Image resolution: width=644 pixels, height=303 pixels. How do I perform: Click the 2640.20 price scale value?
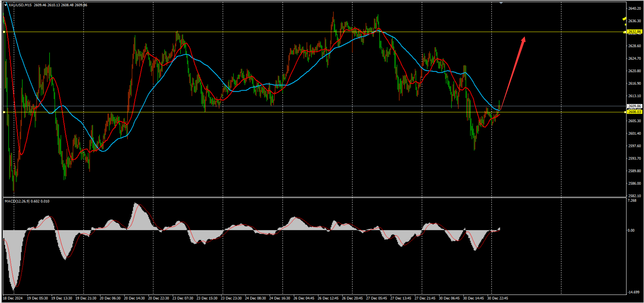[x=635, y=8]
